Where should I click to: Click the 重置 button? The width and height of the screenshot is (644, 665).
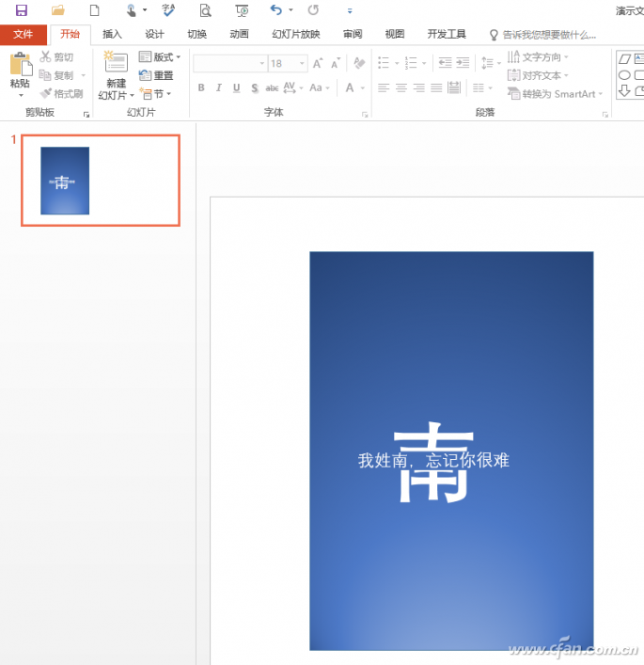(156, 75)
